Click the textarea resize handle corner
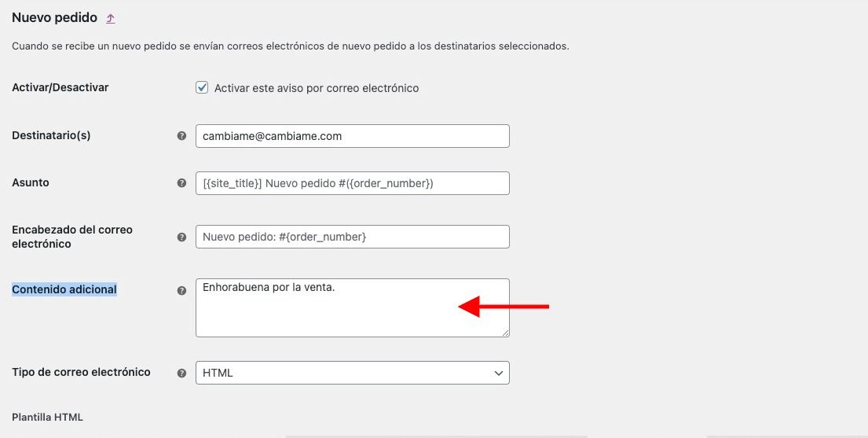Screen dimensions: 868x438 click(x=505, y=333)
